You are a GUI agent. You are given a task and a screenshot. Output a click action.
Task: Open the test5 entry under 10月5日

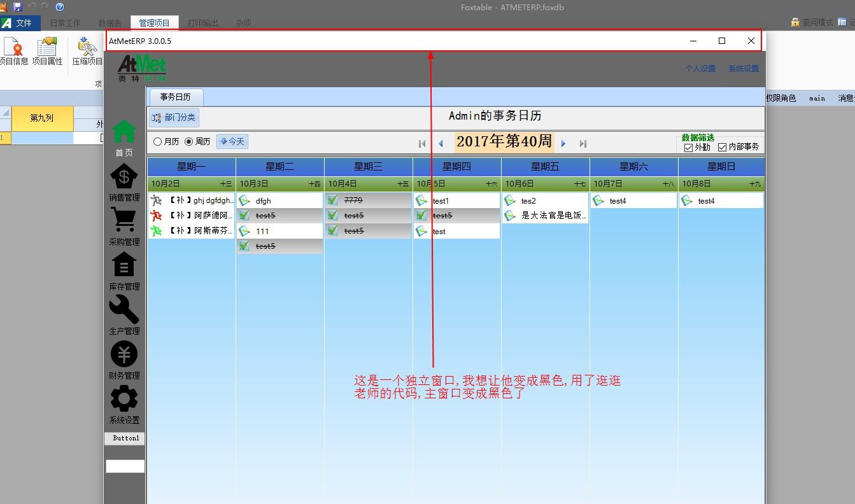pos(457,216)
